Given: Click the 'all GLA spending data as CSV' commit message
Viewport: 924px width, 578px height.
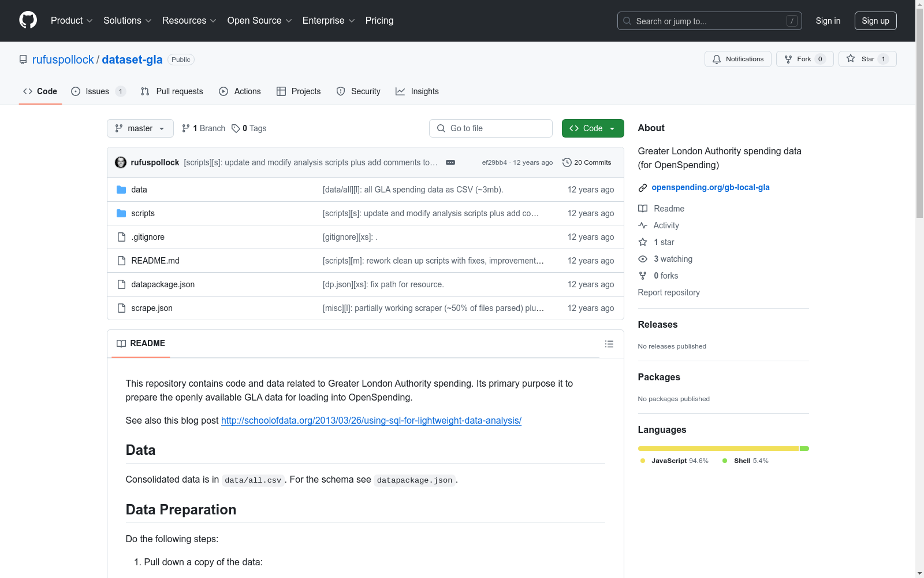Looking at the screenshot, I should (413, 190).
